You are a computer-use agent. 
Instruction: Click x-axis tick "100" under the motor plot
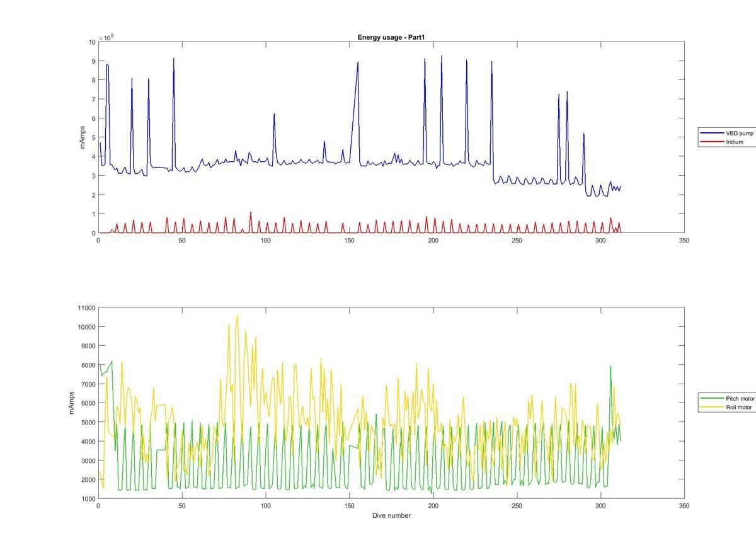[265, 506]
